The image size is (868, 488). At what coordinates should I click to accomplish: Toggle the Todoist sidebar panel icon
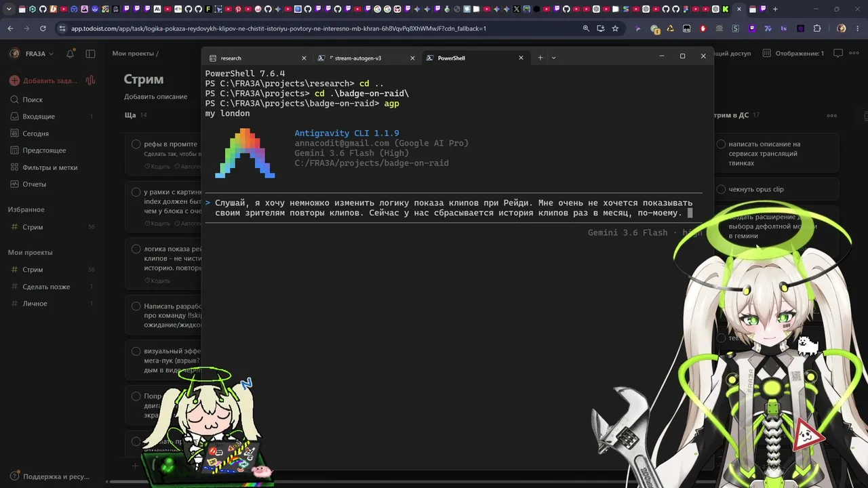coord(90,54)
